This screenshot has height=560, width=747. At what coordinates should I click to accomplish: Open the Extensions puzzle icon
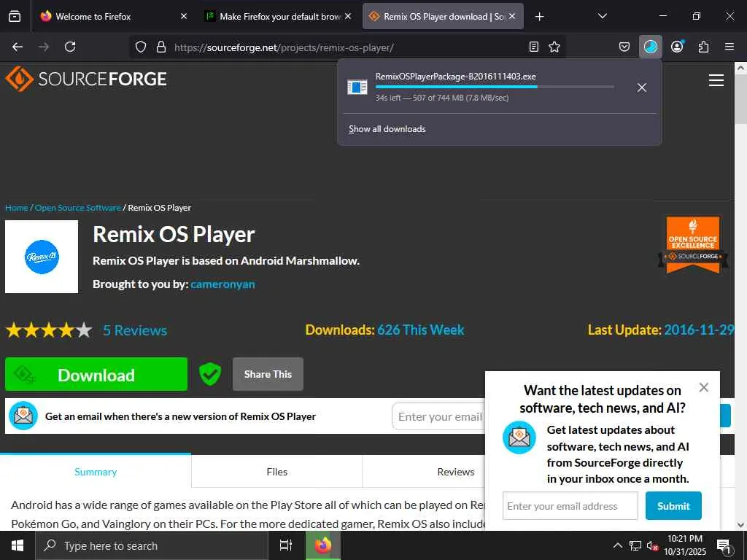tap(703, 47)
